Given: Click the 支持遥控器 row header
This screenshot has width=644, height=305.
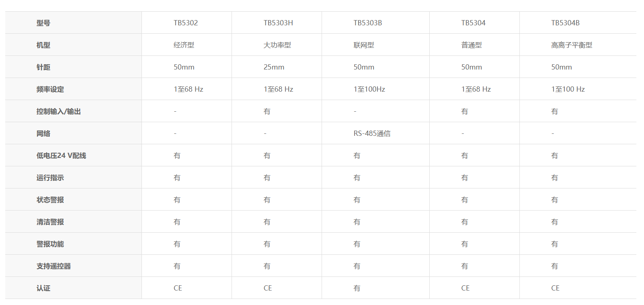Looking at the screenshot, I should [53, 266].
